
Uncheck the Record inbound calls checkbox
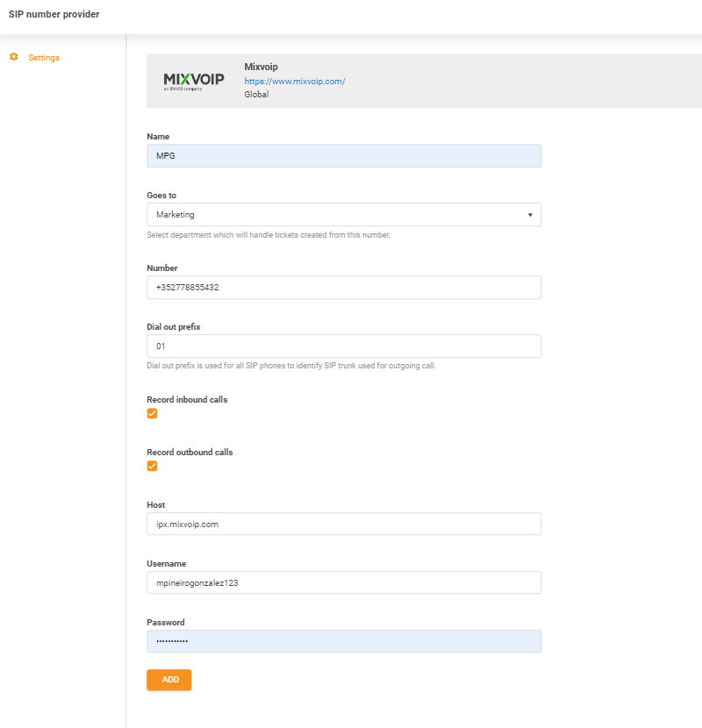pos(152,414)
